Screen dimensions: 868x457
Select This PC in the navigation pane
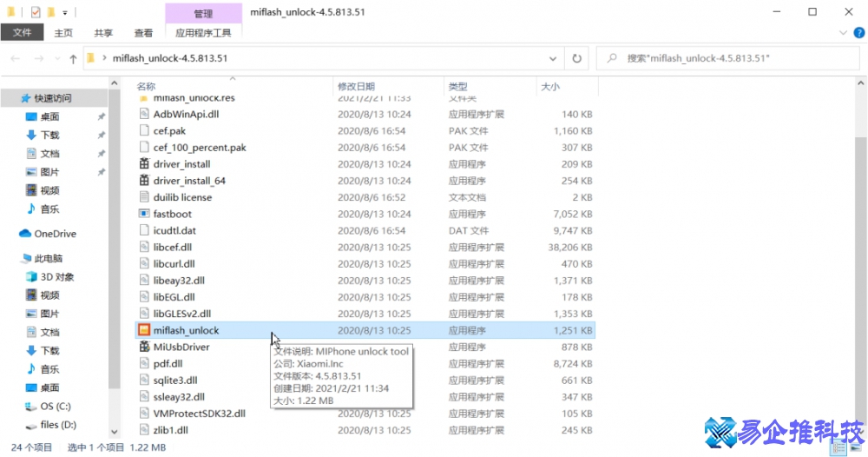point(42,258)
